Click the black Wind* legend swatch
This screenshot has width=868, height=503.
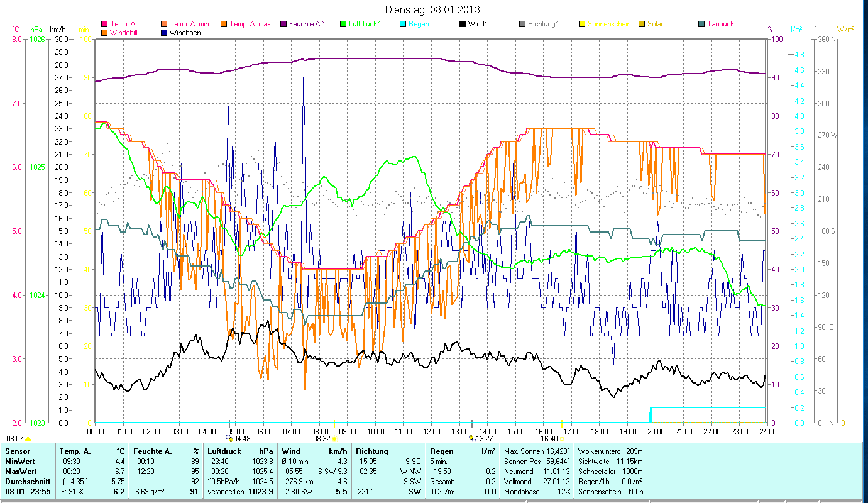click(x=463, y=25)
